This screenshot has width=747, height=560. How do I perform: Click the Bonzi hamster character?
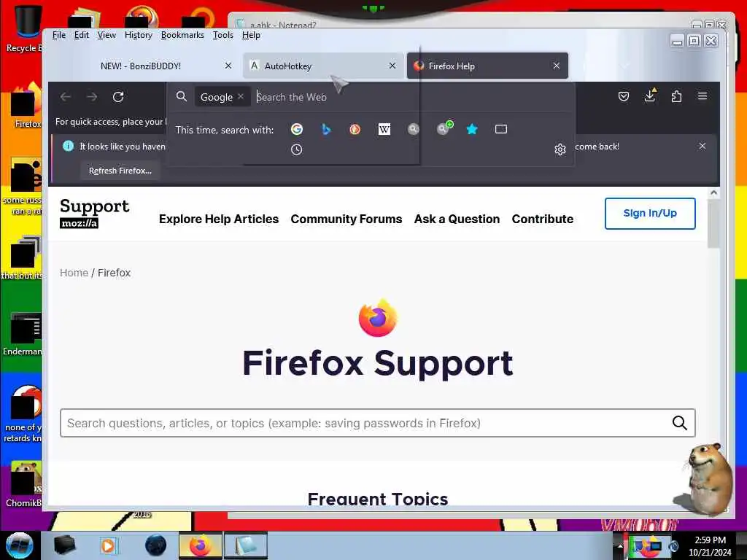tap(705, 478)
